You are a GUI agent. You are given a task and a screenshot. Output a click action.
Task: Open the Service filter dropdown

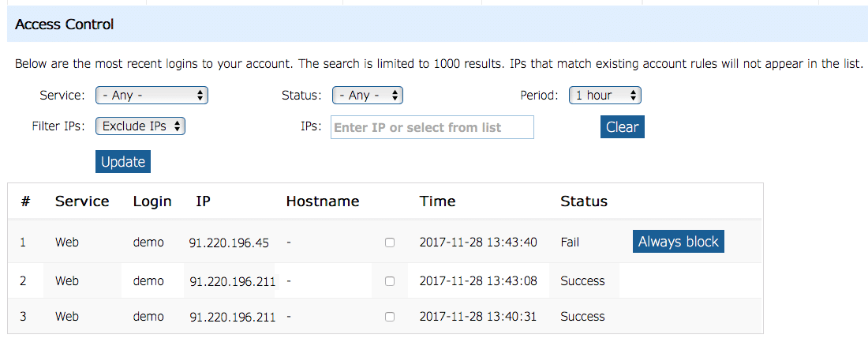[152, 95]
